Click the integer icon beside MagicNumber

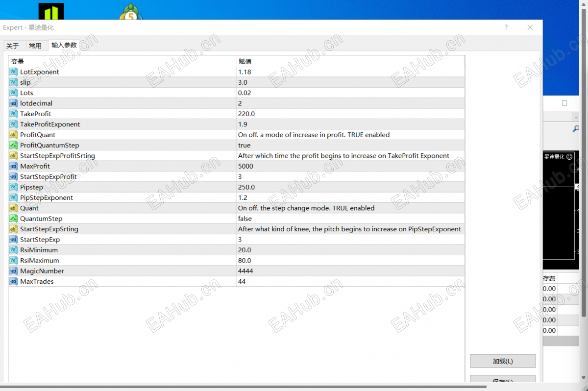click(14, 271)
